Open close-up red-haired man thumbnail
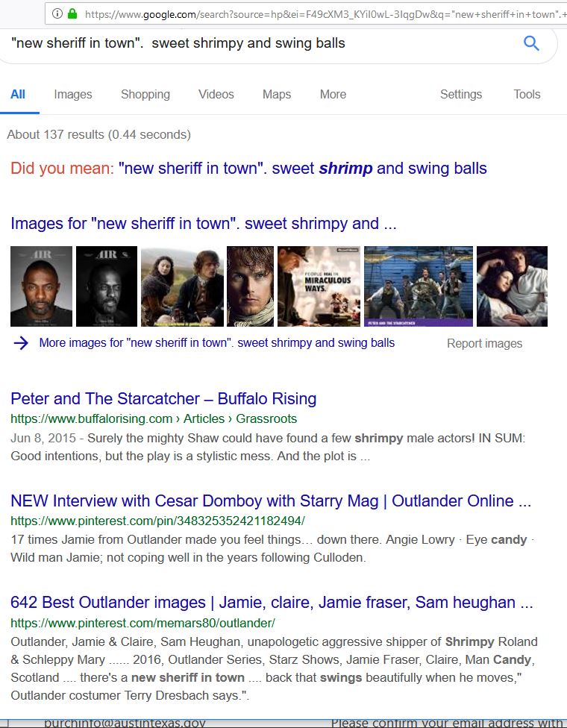Viewport: 567px width, 728px height. 250,286
